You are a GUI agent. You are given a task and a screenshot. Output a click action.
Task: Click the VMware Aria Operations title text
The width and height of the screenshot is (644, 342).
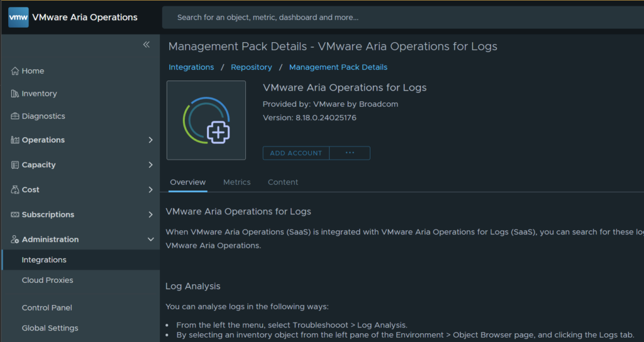pyautogui.click(x=85, y=17)
